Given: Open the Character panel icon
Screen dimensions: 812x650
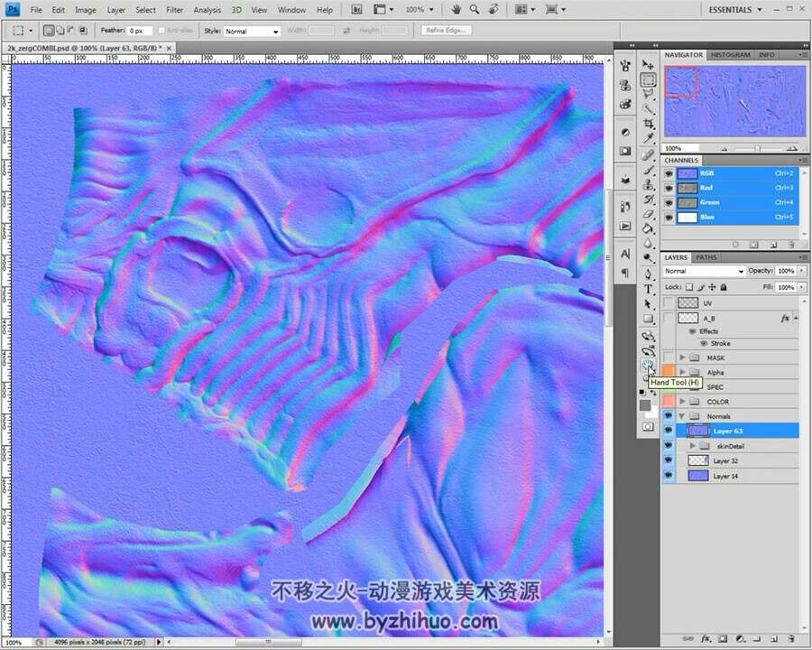Looking at the screenshot, I should tap(625, 254).
